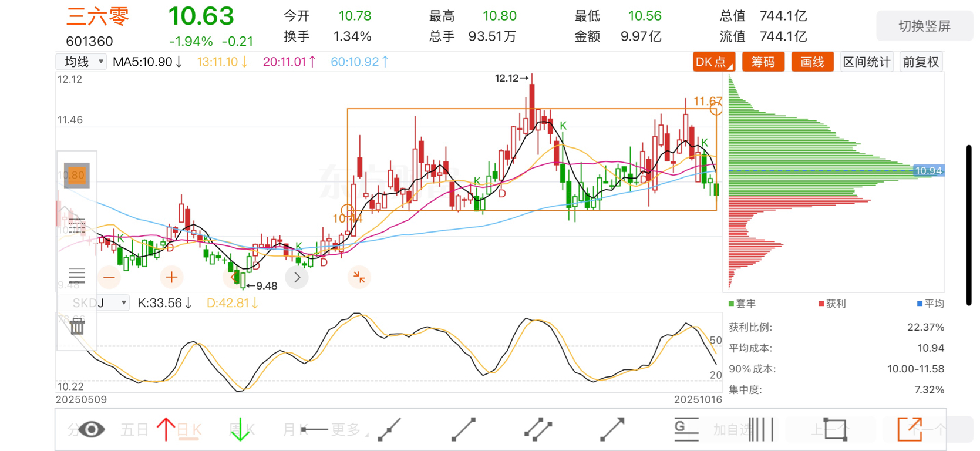Shift chart right with the chevron button
This screenshot has width=980, height=451.
coord(297,277)
